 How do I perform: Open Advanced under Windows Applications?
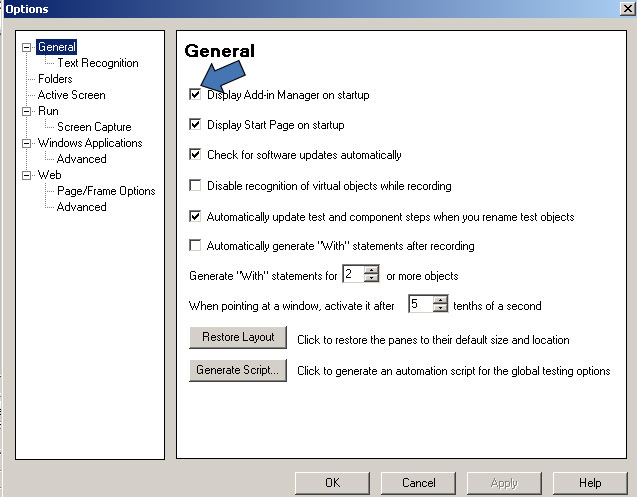(81, 159)
